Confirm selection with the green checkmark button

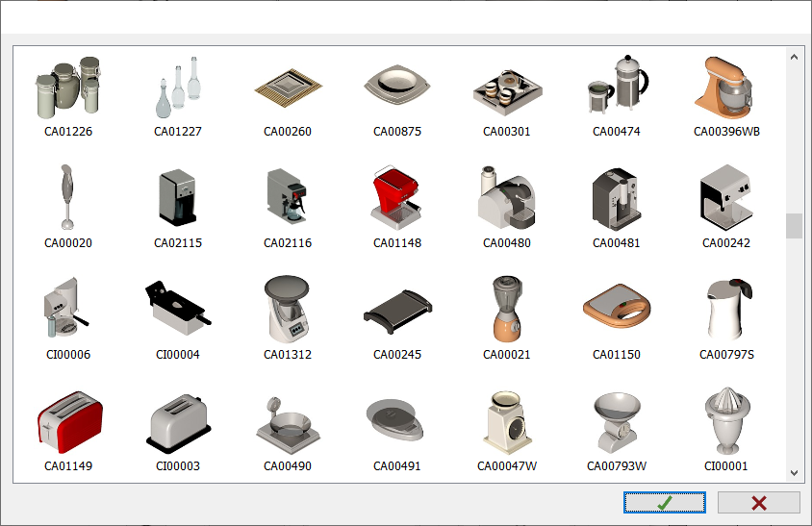665,502
